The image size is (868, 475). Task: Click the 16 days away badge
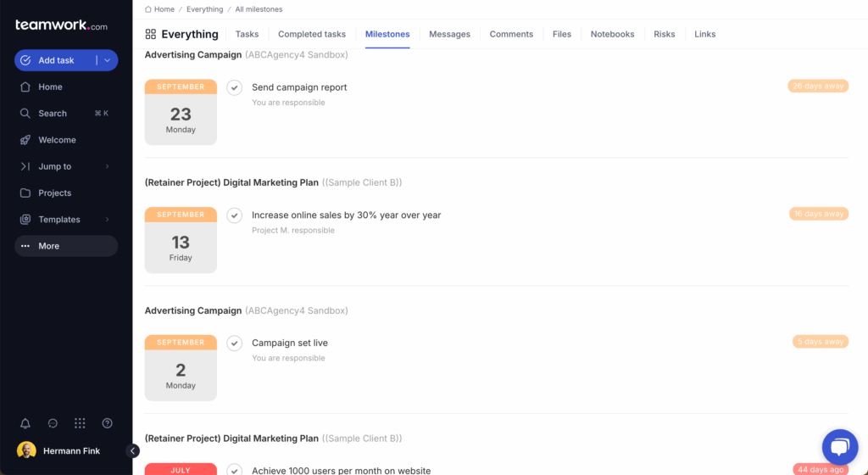[x=819, y=214]
